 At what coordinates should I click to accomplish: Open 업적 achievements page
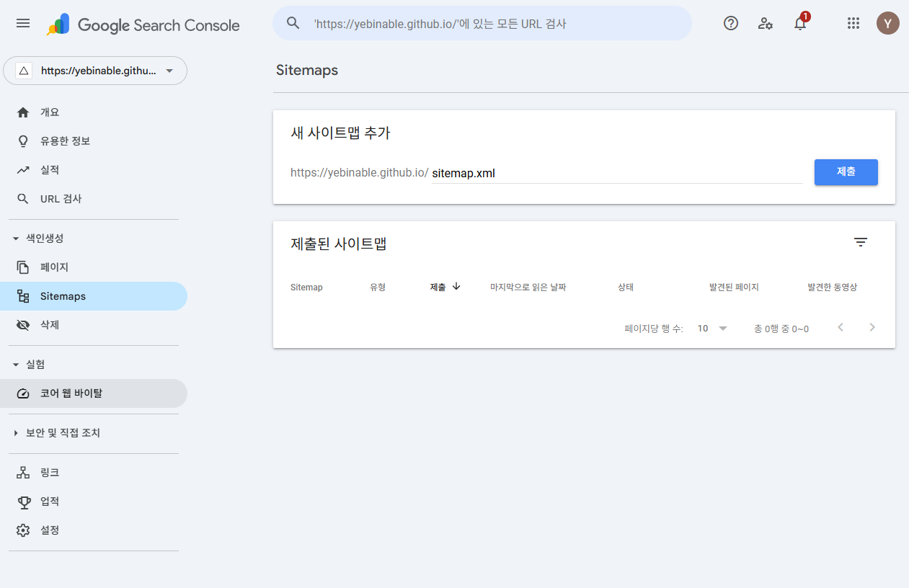pyautogui.click(x=94, y=502)
